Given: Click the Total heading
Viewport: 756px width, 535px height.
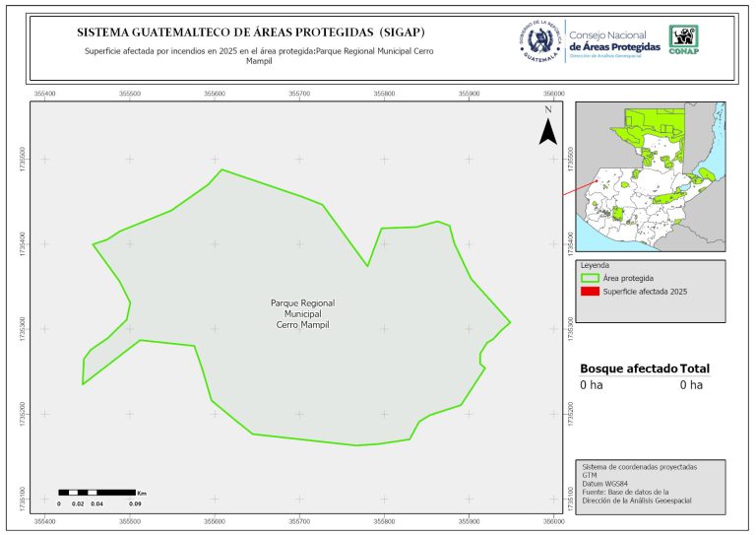Looking at the screenshot, I should pyautogui.click(x=695, y=368).
